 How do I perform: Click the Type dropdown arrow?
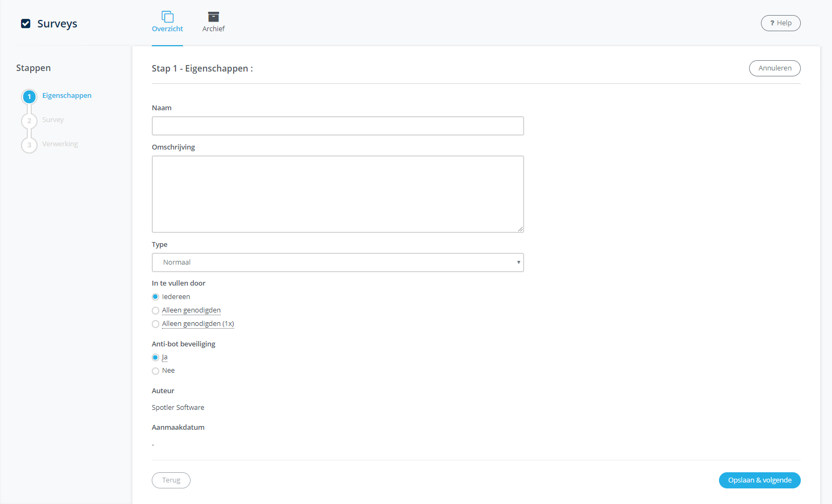pyautogui.click(x=518, y=262)
